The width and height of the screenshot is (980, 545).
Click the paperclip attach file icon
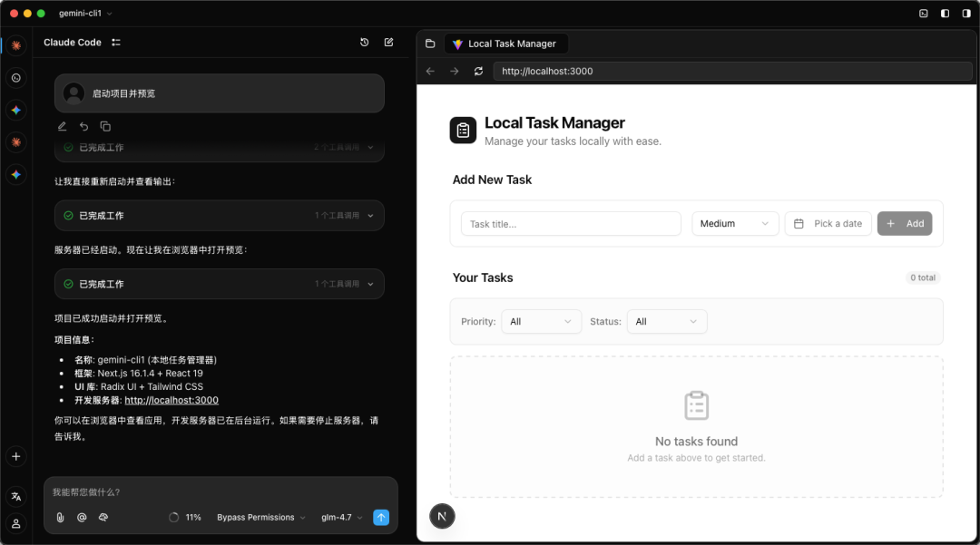coord(60,518)
